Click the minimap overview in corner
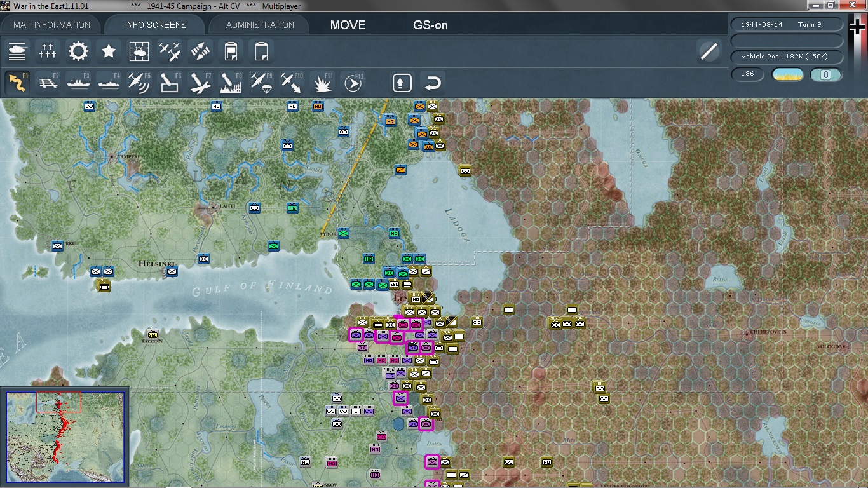 (65, 438)
